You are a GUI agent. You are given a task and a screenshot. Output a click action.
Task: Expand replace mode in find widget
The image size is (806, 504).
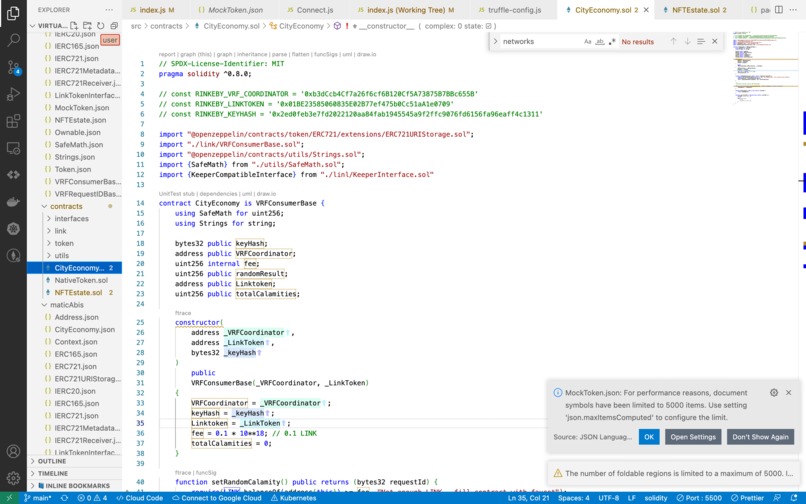[496, 41]
